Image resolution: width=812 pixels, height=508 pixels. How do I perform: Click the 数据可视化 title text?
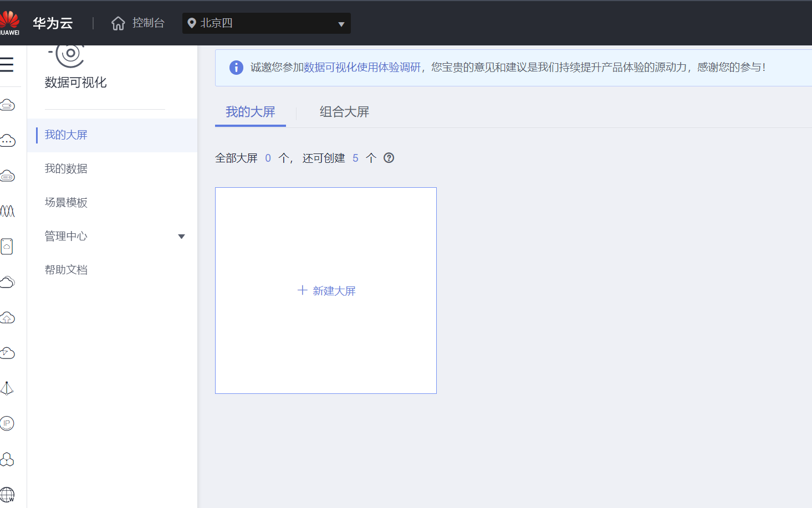76,83
